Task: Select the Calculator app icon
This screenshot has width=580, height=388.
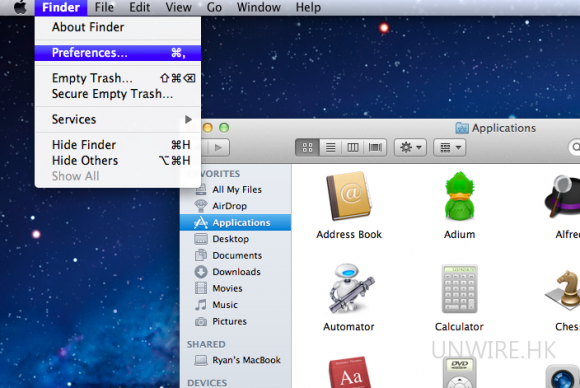Action: pyautogui.click(x=459, y=289)
